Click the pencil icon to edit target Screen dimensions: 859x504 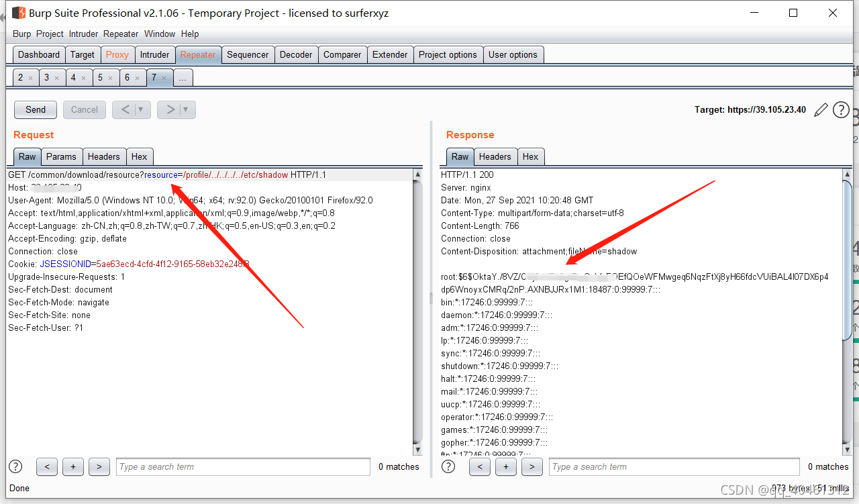tap(820, 110)
